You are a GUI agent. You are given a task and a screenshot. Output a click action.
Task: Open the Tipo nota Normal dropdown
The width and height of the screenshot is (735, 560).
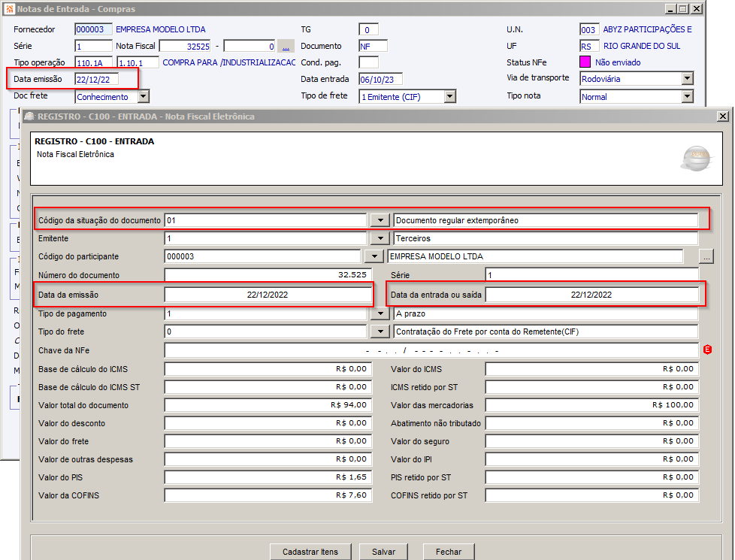coord(687,97)
